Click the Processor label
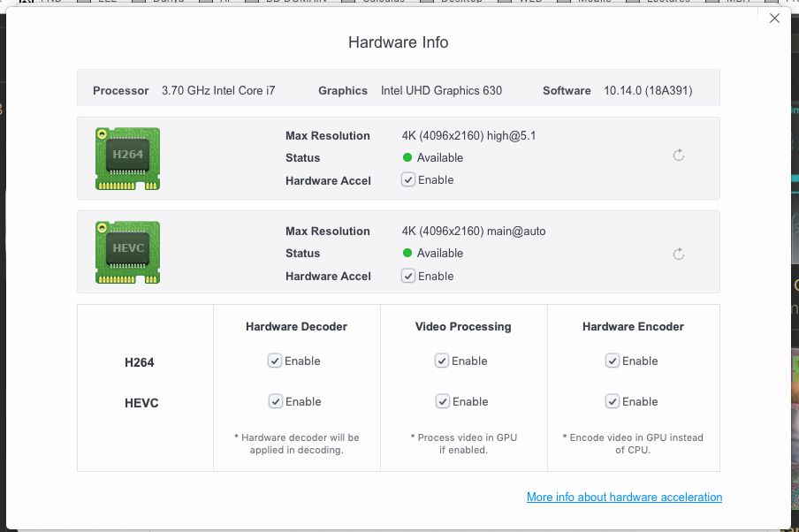This screenshot has height=532, width=799. click(x=121, y=91)
